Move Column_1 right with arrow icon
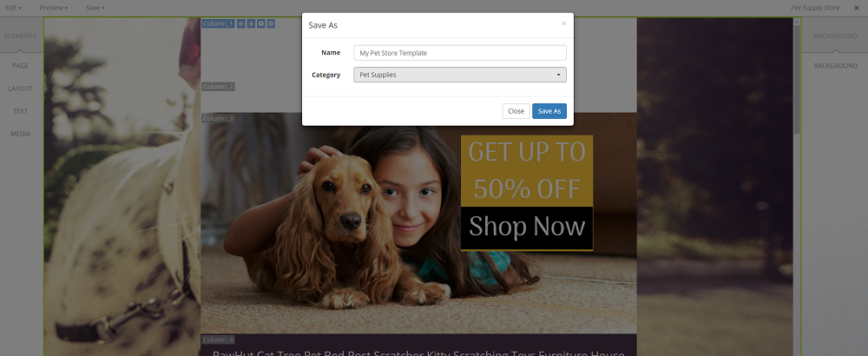 (251, 23)
